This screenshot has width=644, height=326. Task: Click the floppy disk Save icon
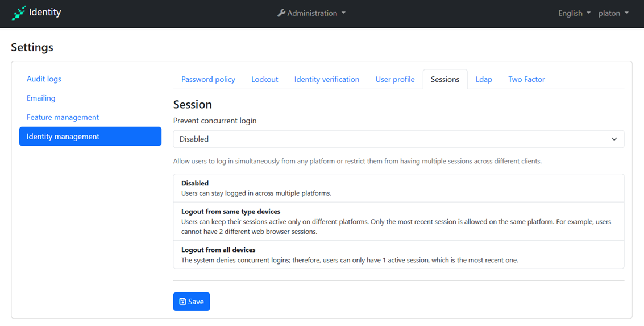[182, 302]
